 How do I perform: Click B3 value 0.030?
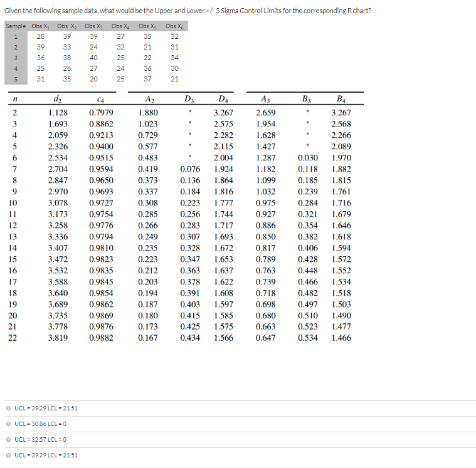308,158
